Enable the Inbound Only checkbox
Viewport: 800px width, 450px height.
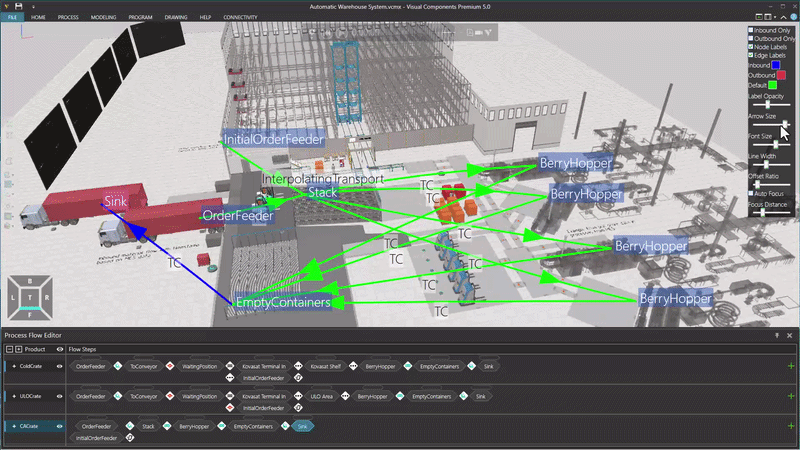(751, 30)
